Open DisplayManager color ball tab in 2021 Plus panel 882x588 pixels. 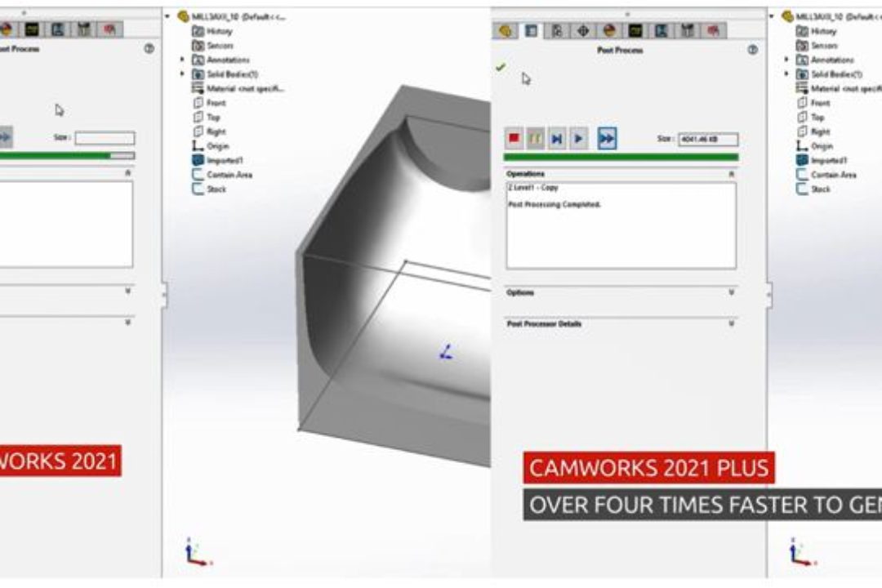tap(609, 30)
